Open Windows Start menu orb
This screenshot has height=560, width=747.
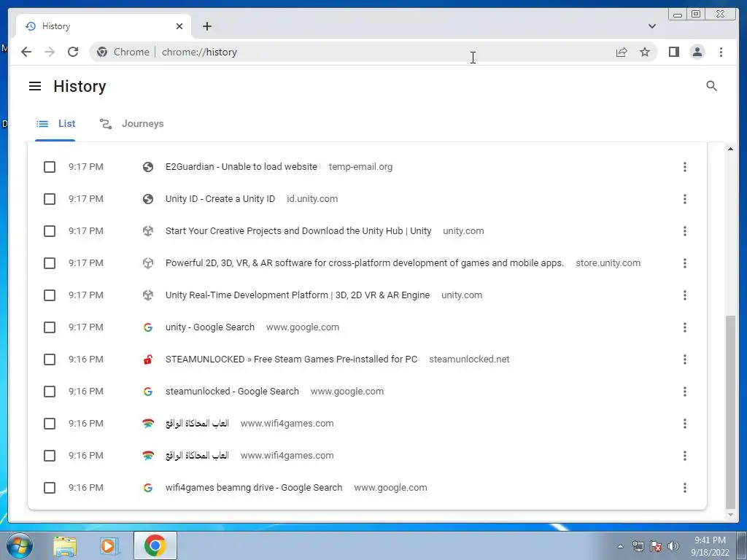pyautogui.click(x=18, y=545)
